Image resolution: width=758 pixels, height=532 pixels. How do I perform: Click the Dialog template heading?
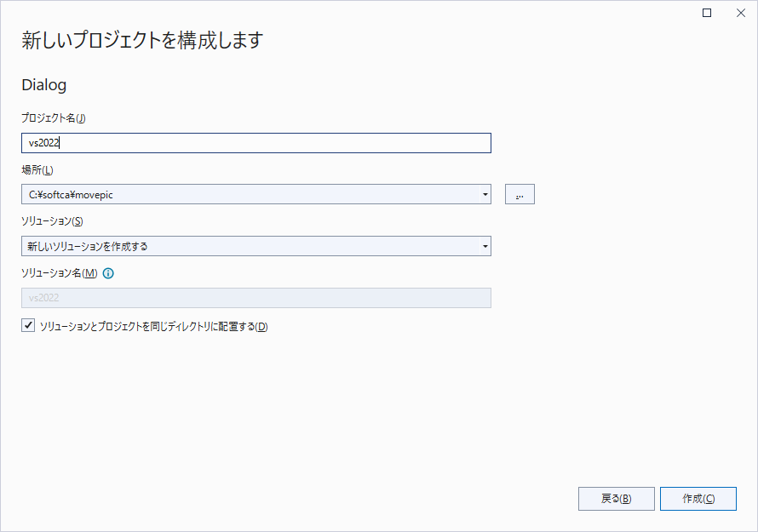[x=43, y=85]
